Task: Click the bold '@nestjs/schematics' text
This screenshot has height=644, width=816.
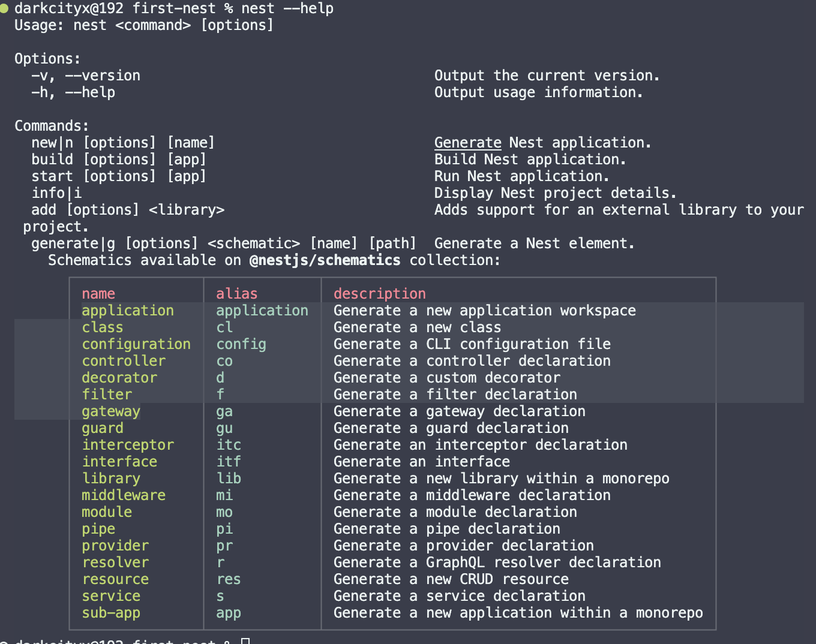Action: click(325, 260)
